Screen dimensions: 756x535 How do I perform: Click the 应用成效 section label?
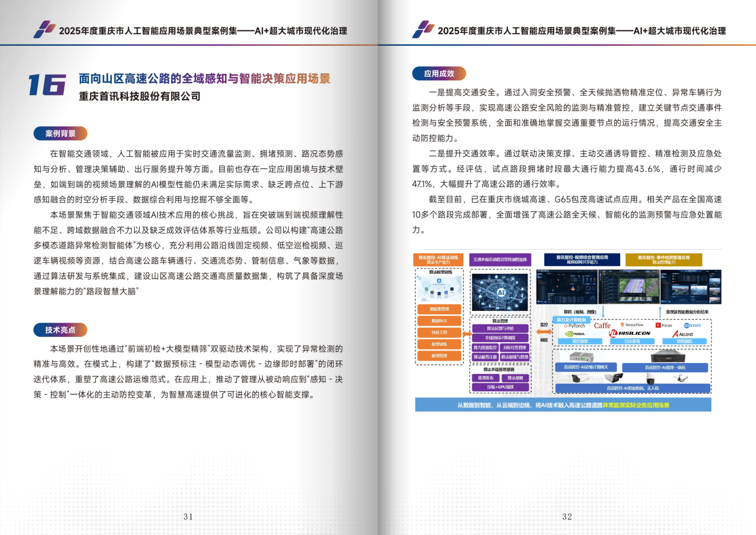pos(439,74)
